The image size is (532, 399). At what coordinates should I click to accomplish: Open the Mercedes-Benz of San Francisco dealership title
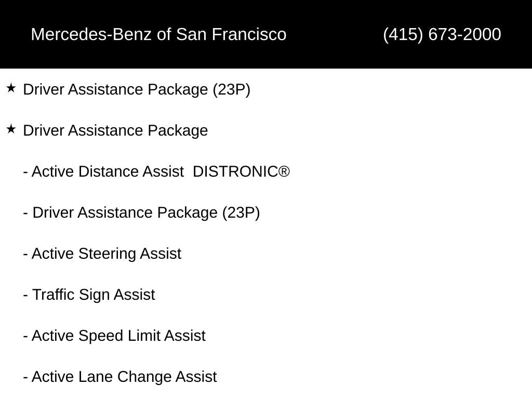tap(159, 34)
